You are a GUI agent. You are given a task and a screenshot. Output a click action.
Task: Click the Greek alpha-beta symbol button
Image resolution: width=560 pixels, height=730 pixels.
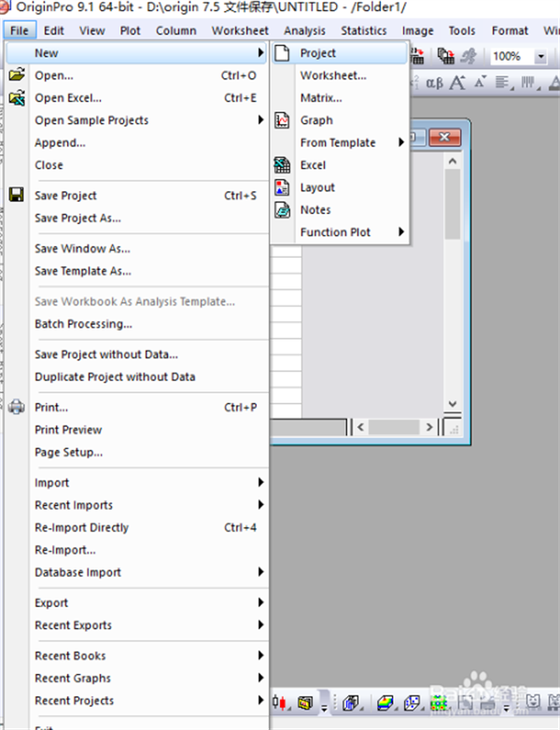[434, 83]
